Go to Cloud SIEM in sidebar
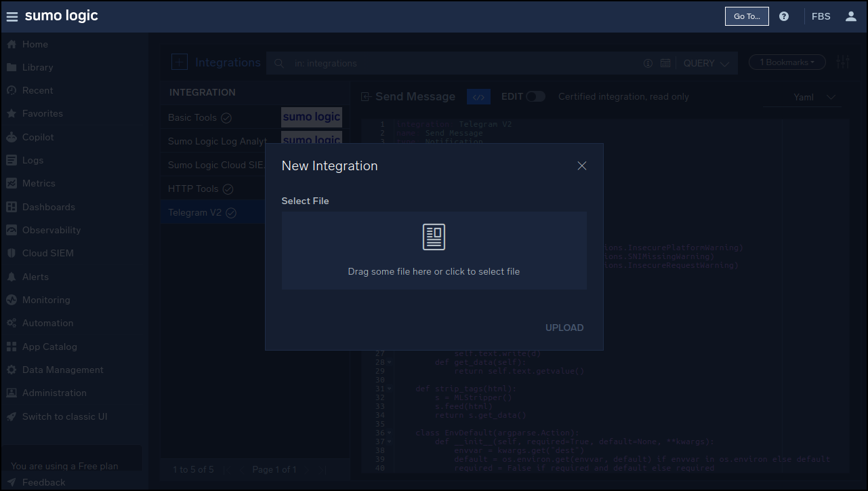Image resolution: width=868 pixels, height=491 pixels. [x=47, y=253]
